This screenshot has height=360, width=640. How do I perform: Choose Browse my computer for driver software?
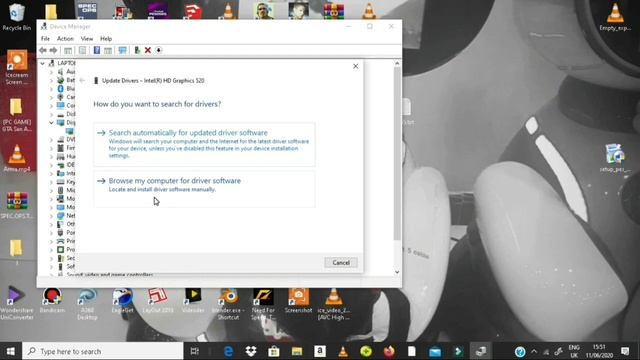click(x=204, y=189)
